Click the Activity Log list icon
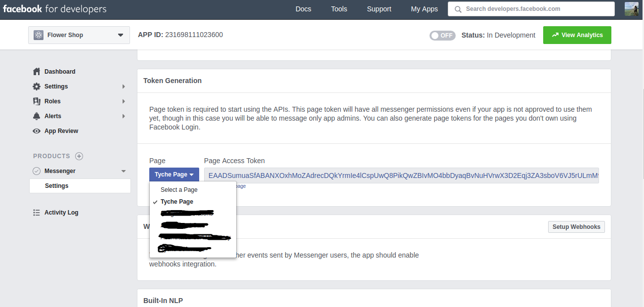The height and width of the screenshot is (307, 644). (37, 213)
